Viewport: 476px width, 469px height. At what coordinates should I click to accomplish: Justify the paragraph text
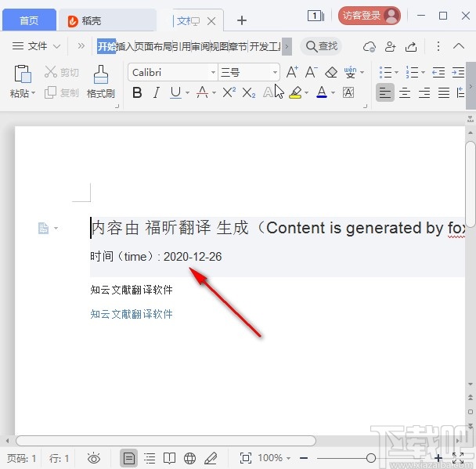coord(444,92)
